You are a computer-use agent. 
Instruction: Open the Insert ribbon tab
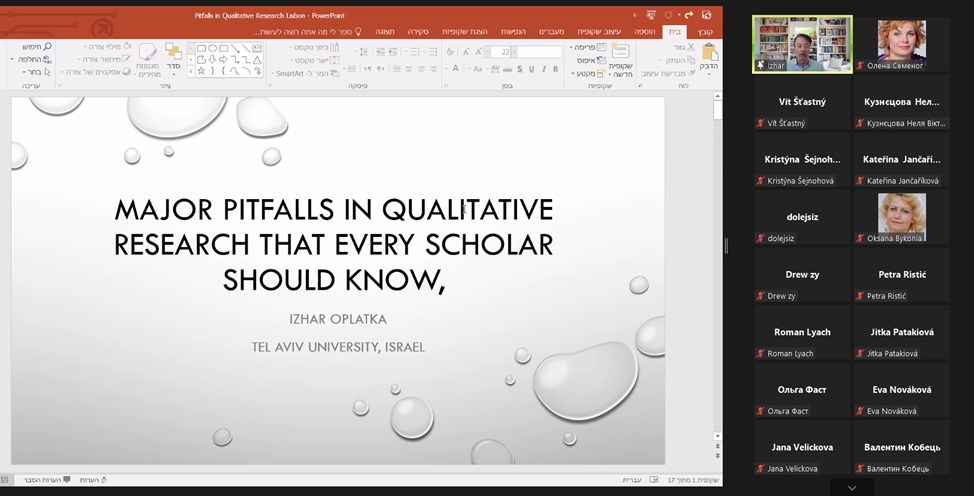[645, 31]
